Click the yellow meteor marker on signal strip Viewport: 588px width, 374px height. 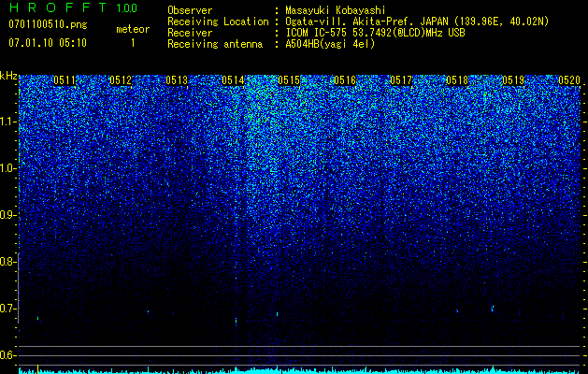click(38, 369)
